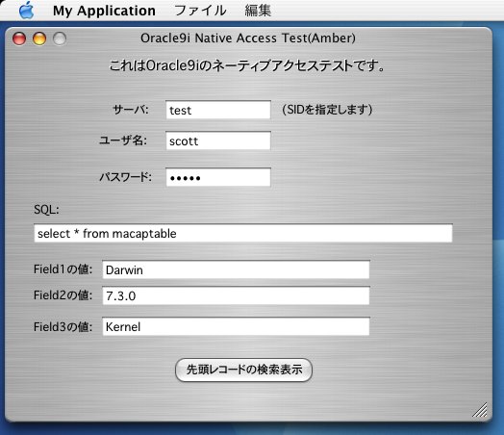Screen dimensions: 504x435
Task: Focus the ユーザ名 field containing scott
Action: pos(218,141)
